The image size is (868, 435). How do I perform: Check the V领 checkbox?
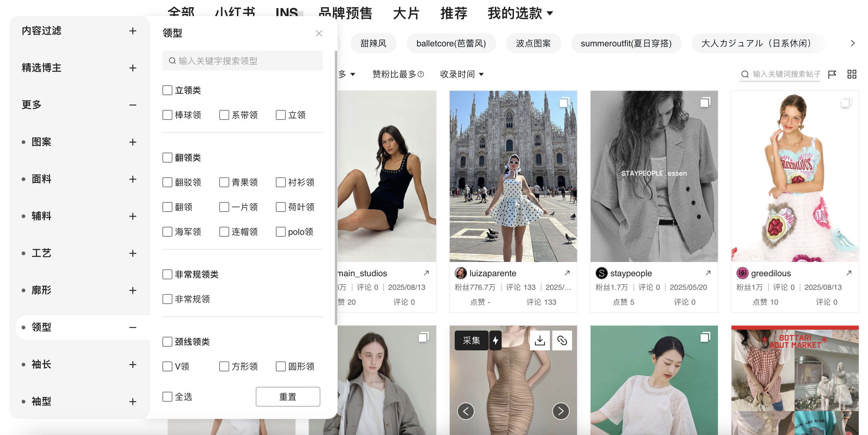click(167, 366)
